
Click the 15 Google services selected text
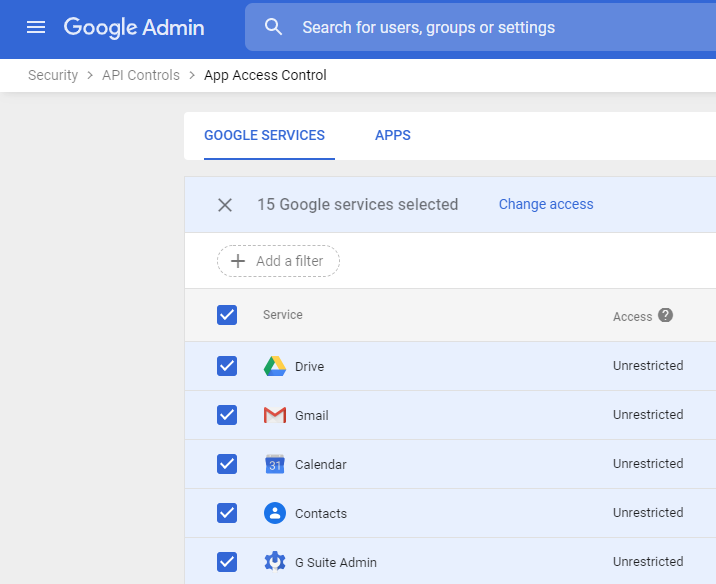coord(358,205)
